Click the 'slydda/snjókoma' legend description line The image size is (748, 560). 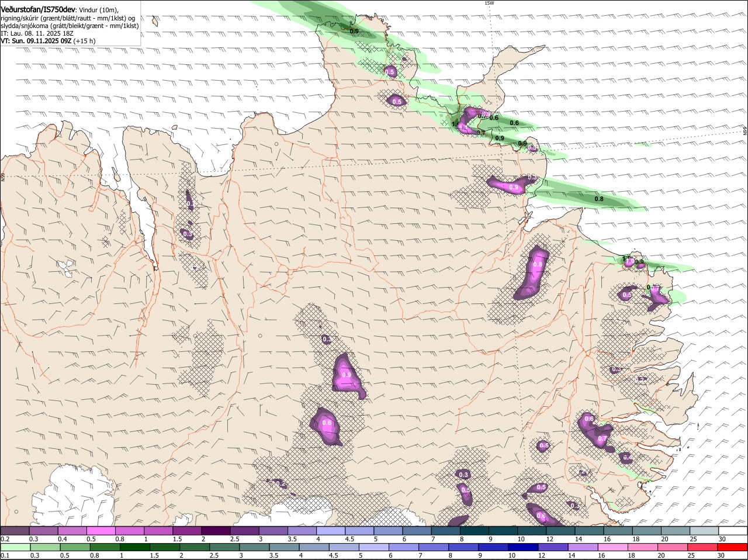[x=70, y=26]
